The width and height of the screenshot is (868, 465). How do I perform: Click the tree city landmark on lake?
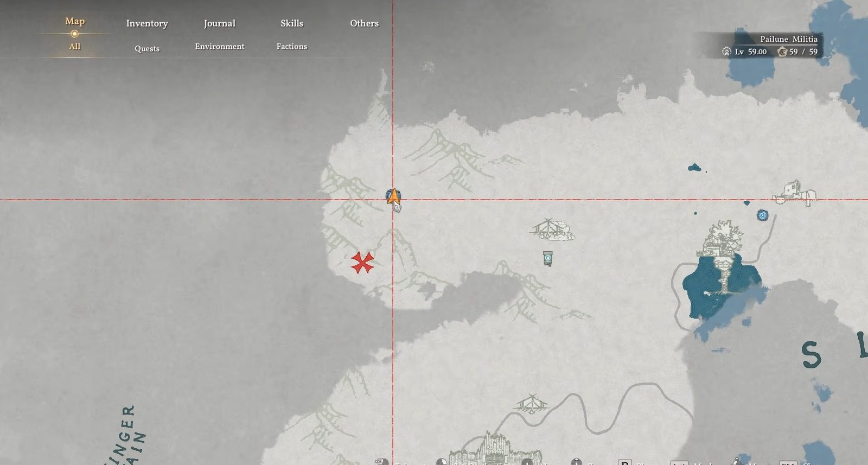(722, 244)
